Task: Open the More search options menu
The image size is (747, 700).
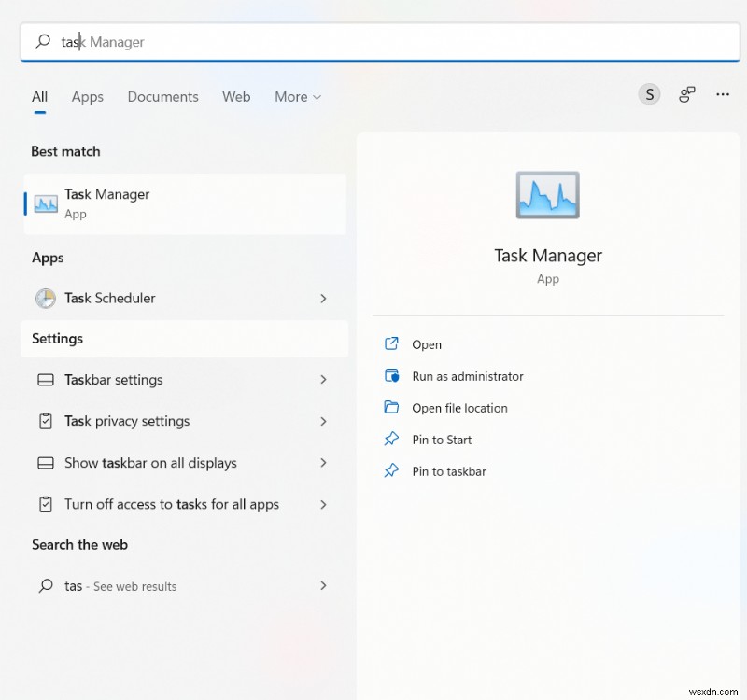Action: pos(297,96)
